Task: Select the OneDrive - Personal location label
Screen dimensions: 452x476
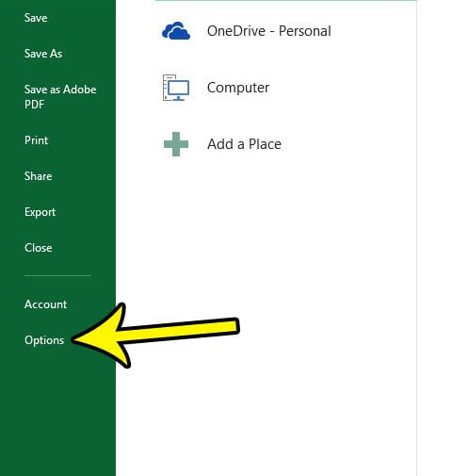Action: pyautogui.click(x=269, y=31)
